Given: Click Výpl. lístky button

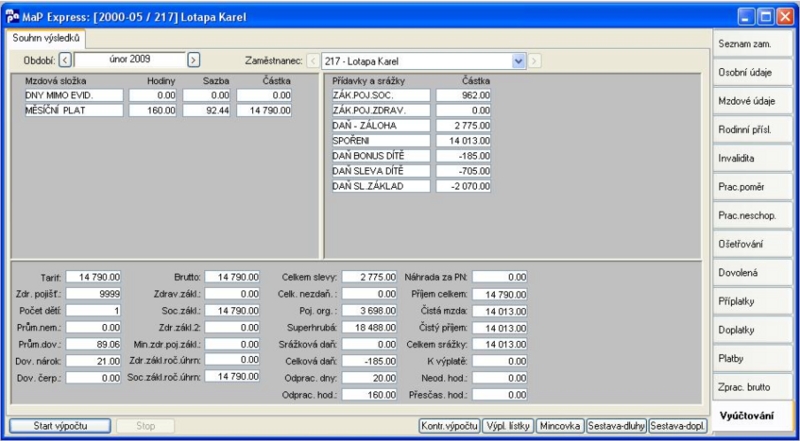Looking at the screenshot, I should (508, 425).
